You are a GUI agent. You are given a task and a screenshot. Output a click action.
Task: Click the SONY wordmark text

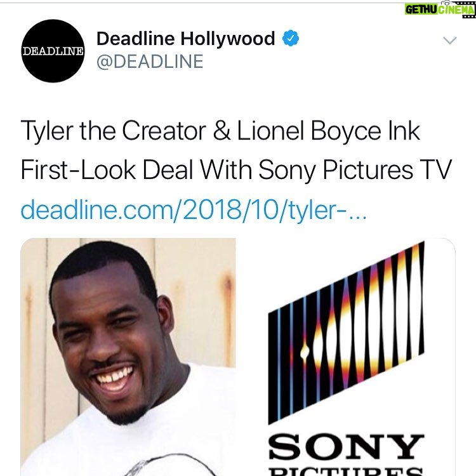(x=346, y=447)
